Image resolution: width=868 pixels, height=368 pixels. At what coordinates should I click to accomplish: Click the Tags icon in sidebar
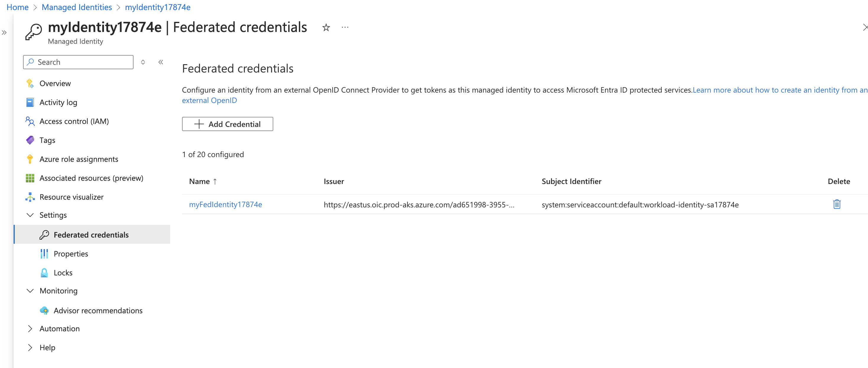[x=30, y=140]
